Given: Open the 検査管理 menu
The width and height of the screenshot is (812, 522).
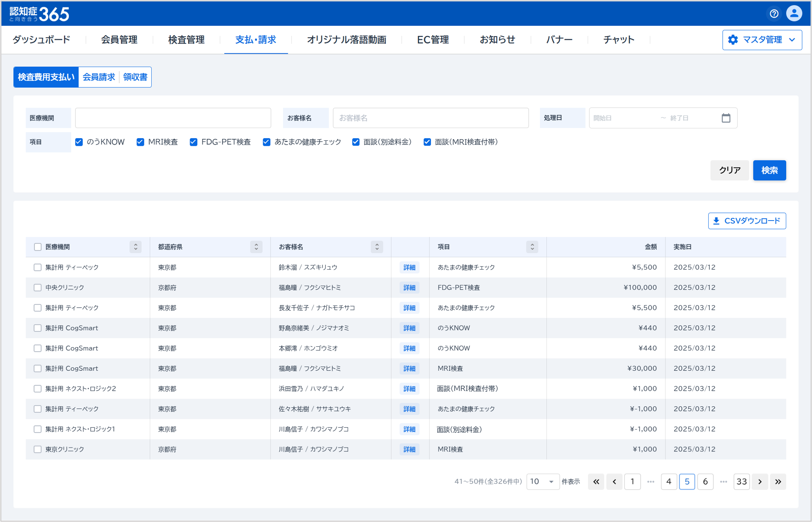Looking at the screenshot, I should coord(186,40).
